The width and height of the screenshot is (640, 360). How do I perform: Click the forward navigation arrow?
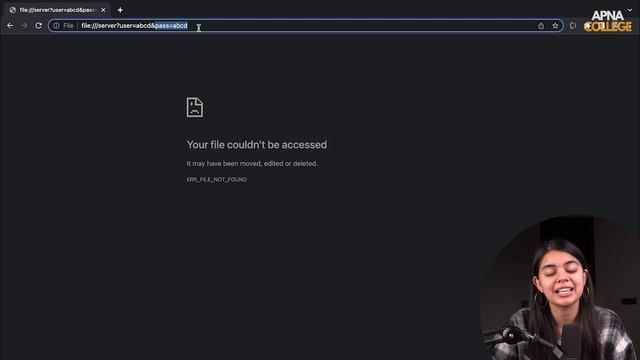24,25
